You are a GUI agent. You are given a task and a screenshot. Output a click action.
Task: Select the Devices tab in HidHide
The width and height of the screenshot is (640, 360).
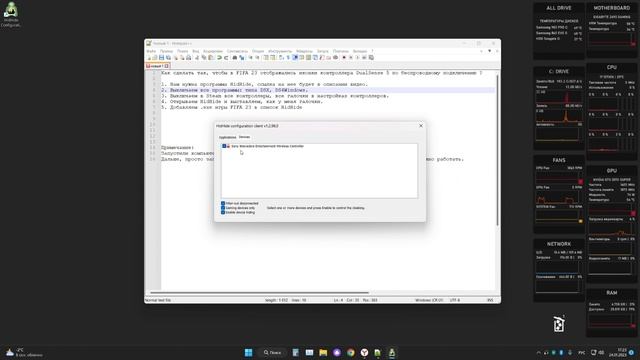click(x=244, y=137)
